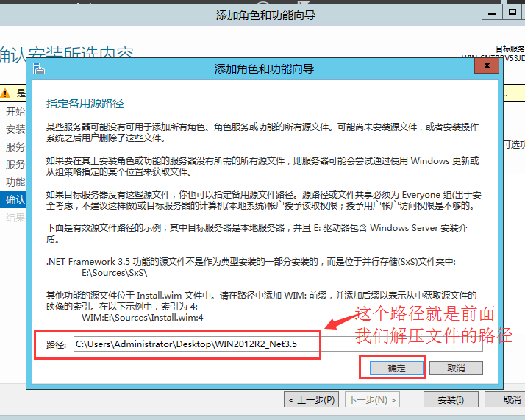Select the second 服务 step in sidebar
The width and height of the screenshot is (525, 420).
coord(15,165)
